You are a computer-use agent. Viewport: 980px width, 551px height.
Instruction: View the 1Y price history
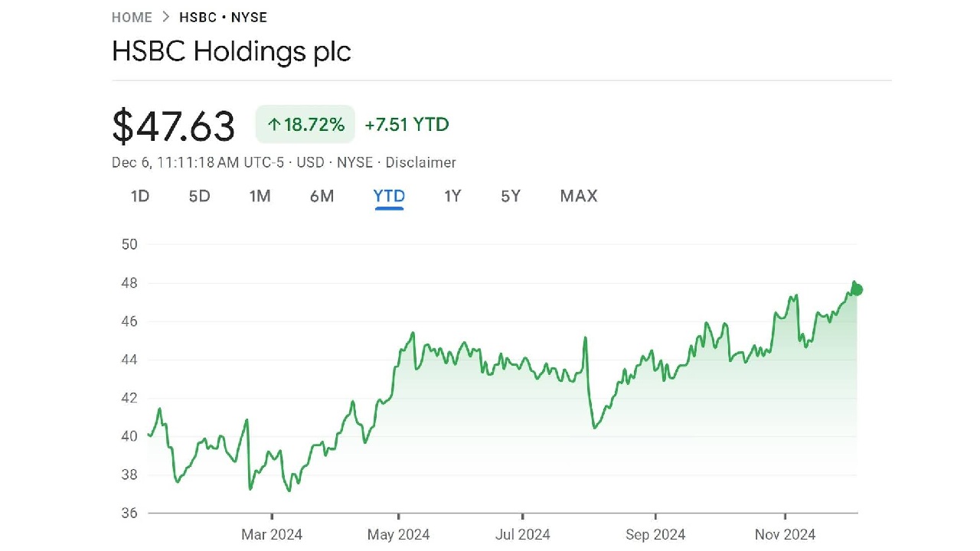(452, 196)
